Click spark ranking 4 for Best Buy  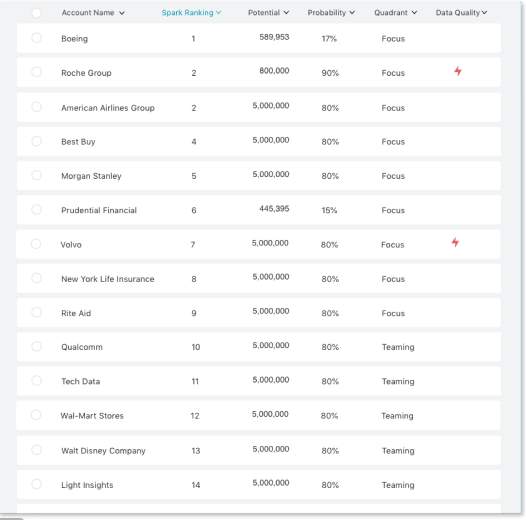194,142
